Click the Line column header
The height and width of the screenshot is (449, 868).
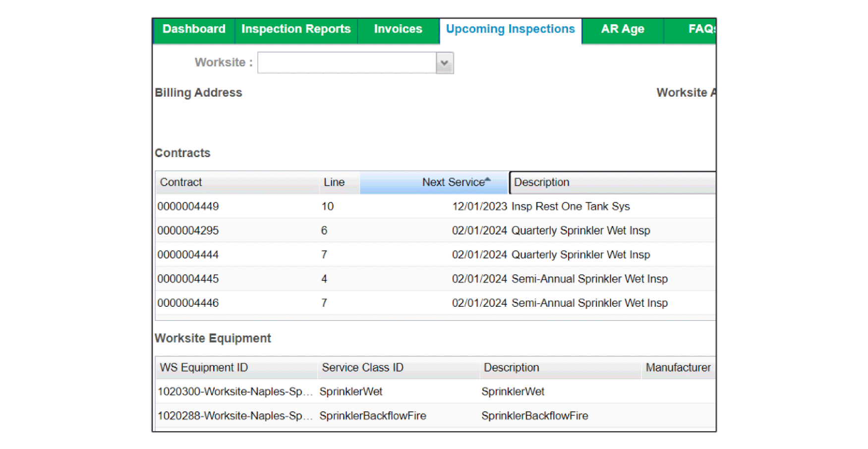click(x=334, y=182)
